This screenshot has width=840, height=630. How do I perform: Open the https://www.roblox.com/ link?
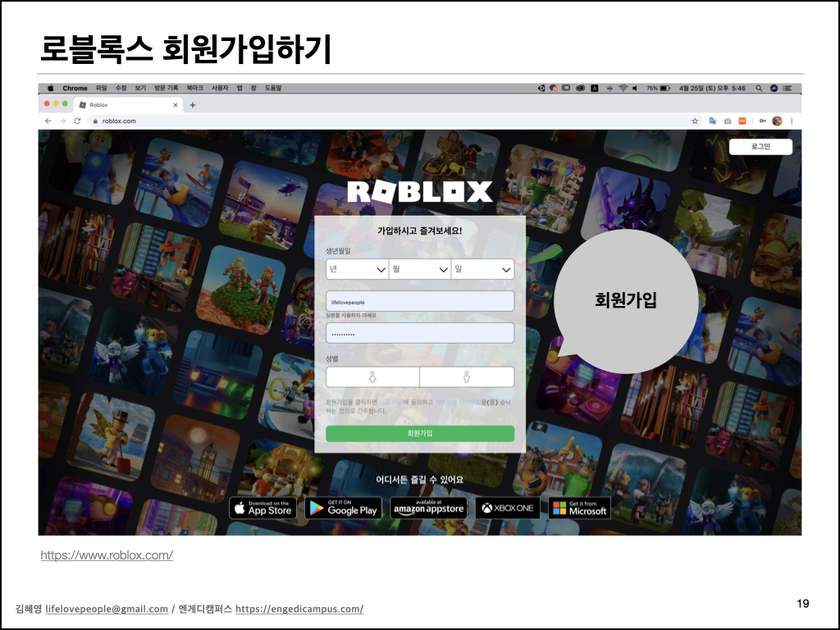coord(107,555)
